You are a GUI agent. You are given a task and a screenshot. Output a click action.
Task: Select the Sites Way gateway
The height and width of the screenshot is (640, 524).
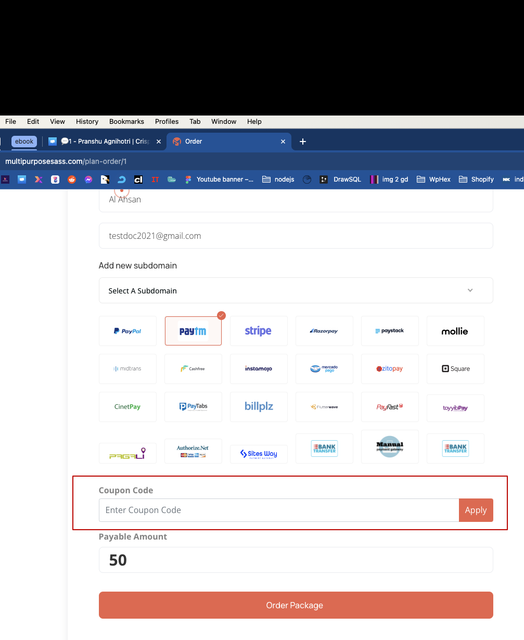[259, 454]
